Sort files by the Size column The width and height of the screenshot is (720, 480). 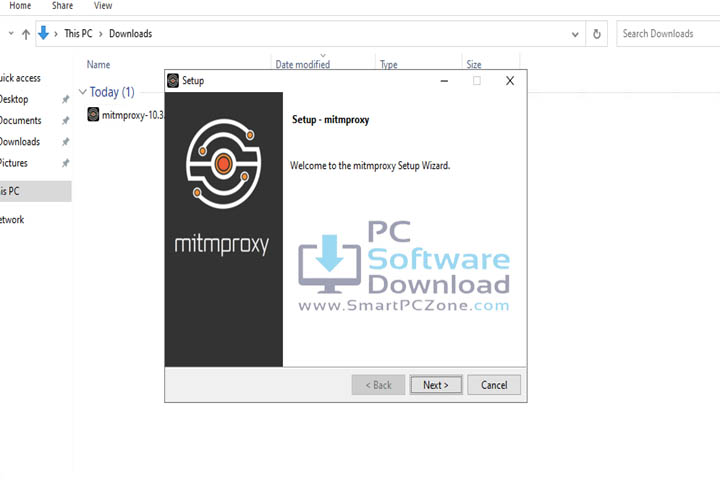coord(474,64)
